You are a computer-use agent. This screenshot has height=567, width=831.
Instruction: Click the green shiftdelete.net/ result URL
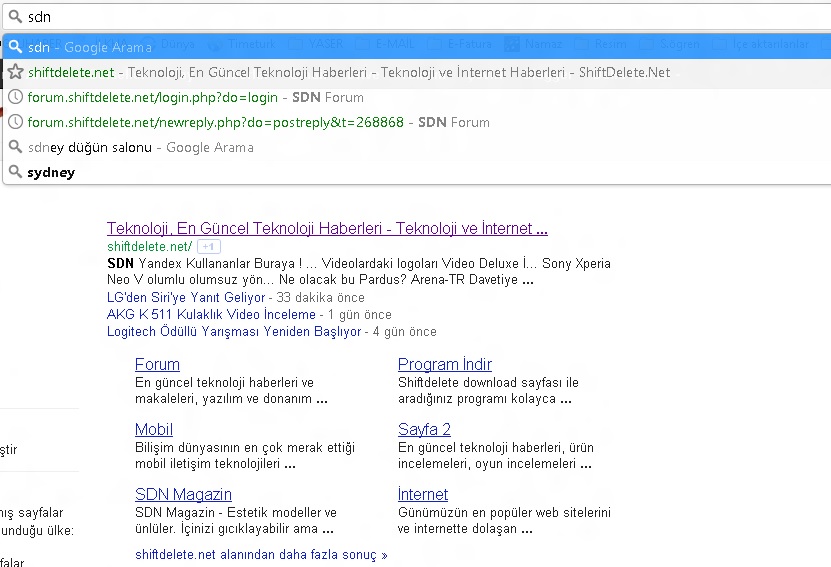click(x=149, y=246)
